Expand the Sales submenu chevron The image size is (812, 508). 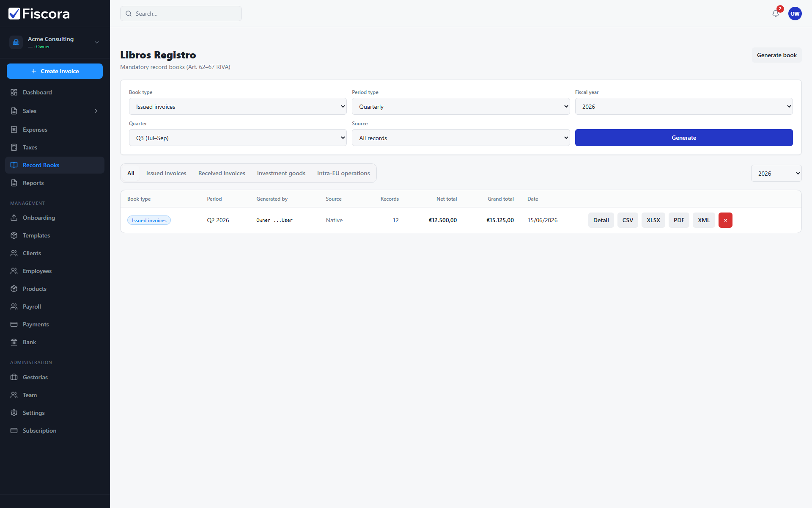[96, 111]
